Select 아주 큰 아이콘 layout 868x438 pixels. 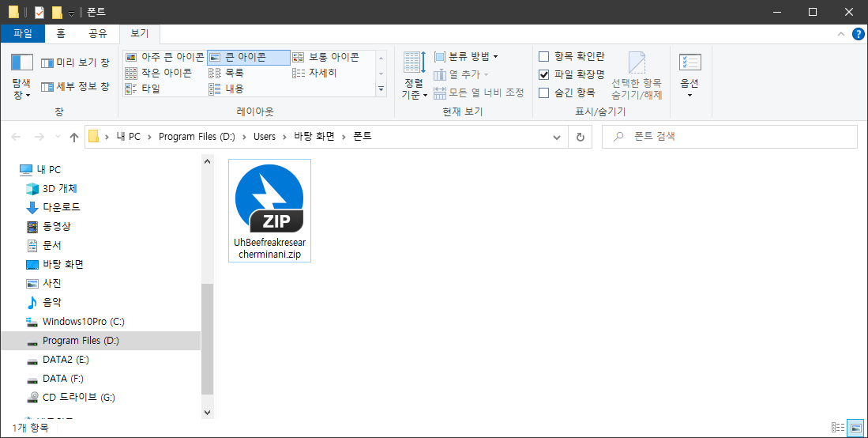pos(165,57)
